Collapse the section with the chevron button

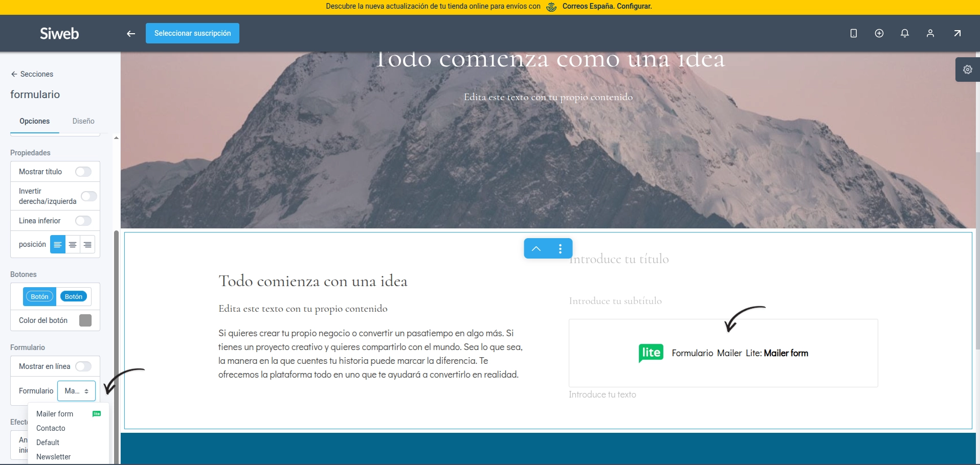point(536,248)
